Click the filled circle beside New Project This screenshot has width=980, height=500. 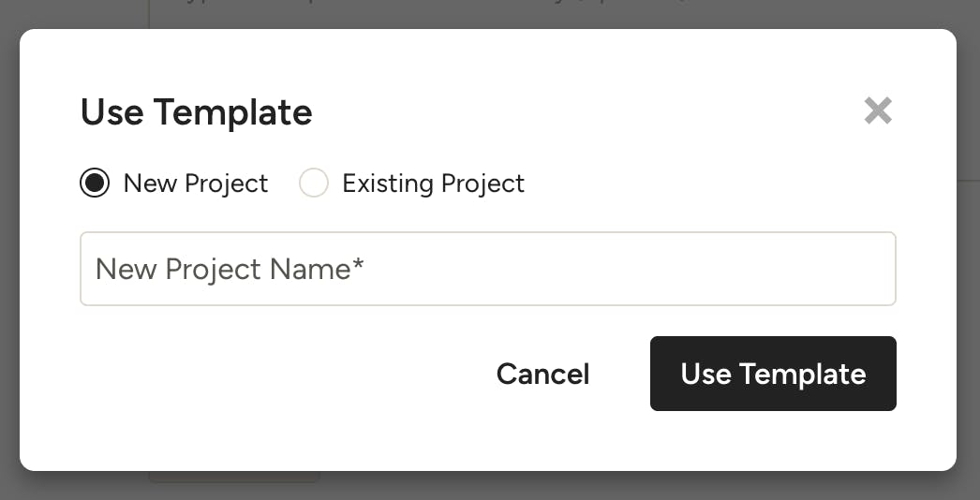pyautogui.click(x=95, y=184)
